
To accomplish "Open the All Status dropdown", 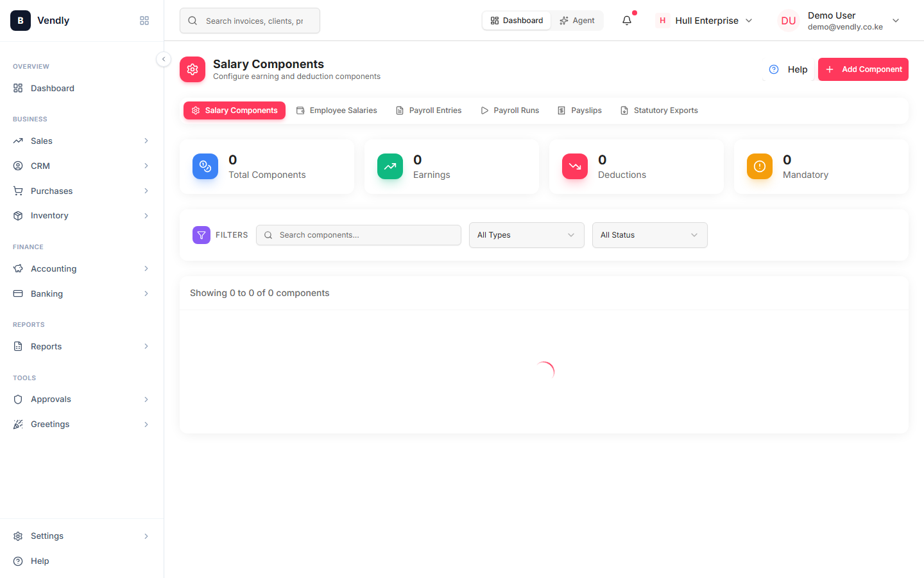I will [650, 235].
